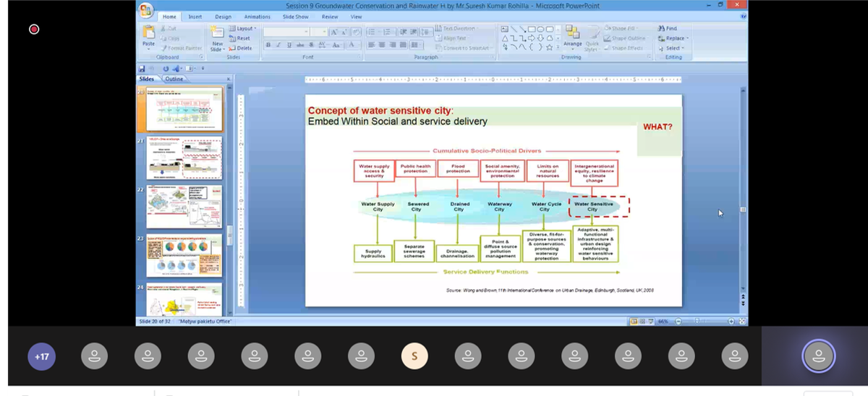The image size is (868, 396).
Task: Open the Line Spacing dropdown
Action: pos(427,32)
